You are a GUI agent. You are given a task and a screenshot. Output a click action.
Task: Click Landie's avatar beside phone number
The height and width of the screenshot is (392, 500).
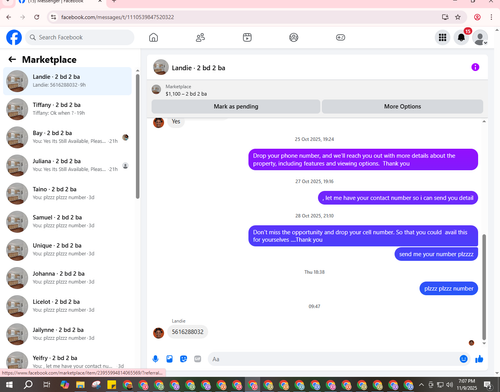[x=158, y=333]
